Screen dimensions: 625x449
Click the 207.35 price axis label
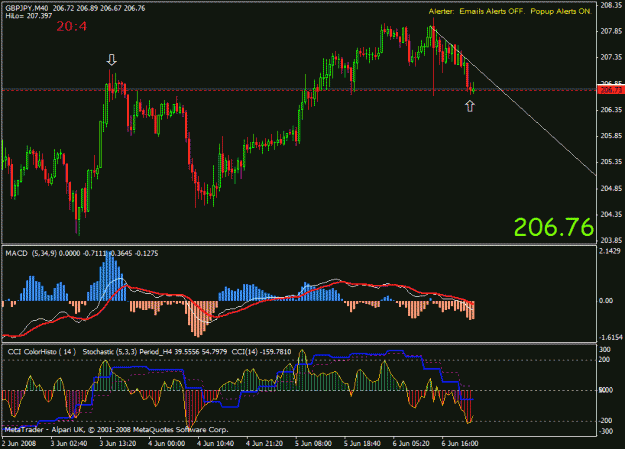[611, 57]
